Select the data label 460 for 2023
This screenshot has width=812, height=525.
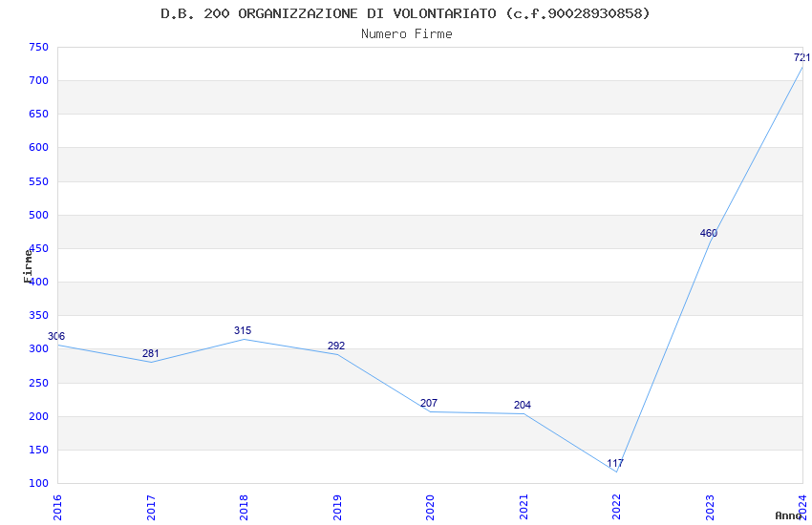709,233
